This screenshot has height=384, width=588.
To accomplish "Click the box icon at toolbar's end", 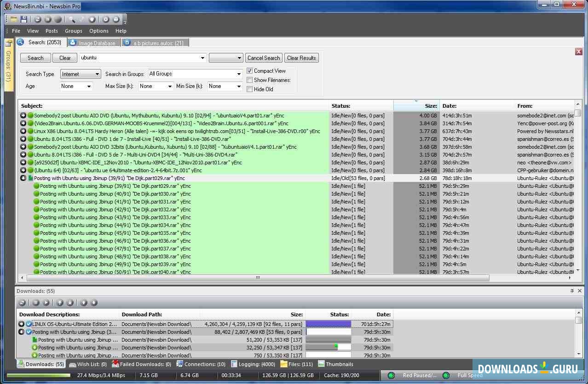I will point(116,19).
